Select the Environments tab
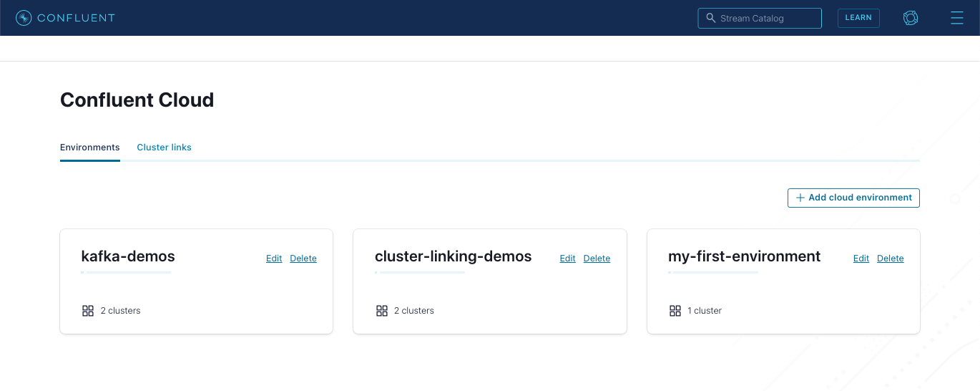The height and width of the screenshot is (391, 980). (89, 148)
